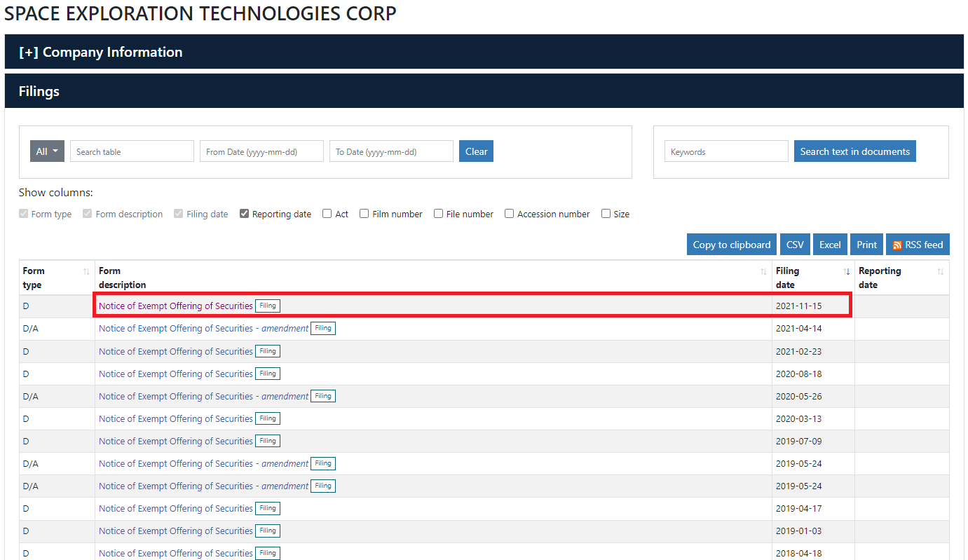Export filings as CSV
The width and height of the screenshot is (968, 560).
(x=795, y=245)
